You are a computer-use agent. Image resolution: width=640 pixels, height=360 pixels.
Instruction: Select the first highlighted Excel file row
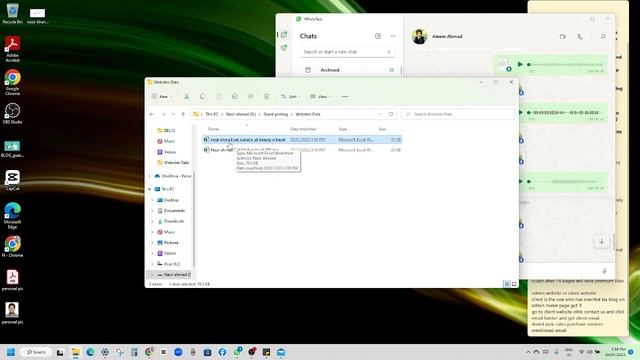[x=302, y=140]
